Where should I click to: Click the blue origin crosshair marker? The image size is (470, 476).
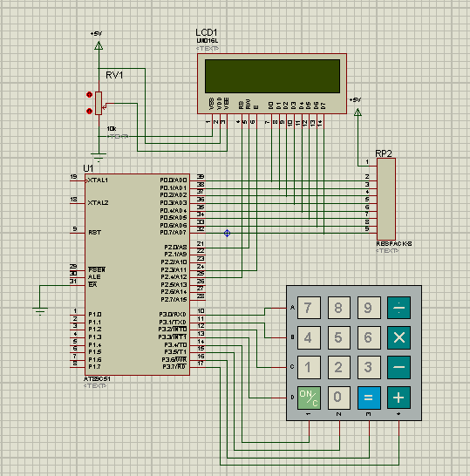[227, 233]
